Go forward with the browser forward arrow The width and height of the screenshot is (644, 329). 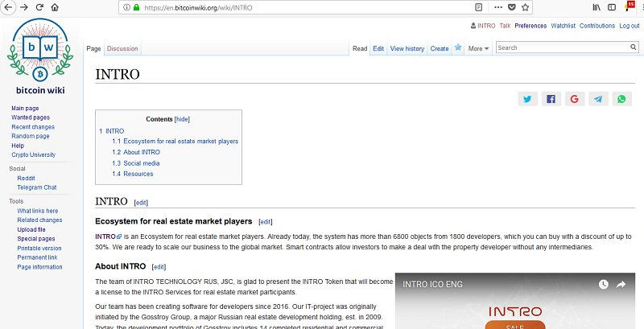click(24, 7)
